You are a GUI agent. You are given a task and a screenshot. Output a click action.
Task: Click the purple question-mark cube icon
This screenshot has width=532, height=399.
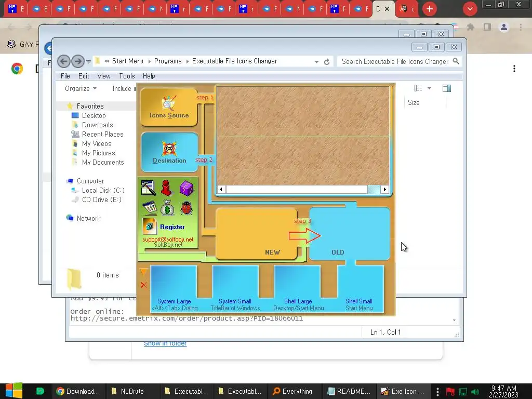click(x=186, y=188)
